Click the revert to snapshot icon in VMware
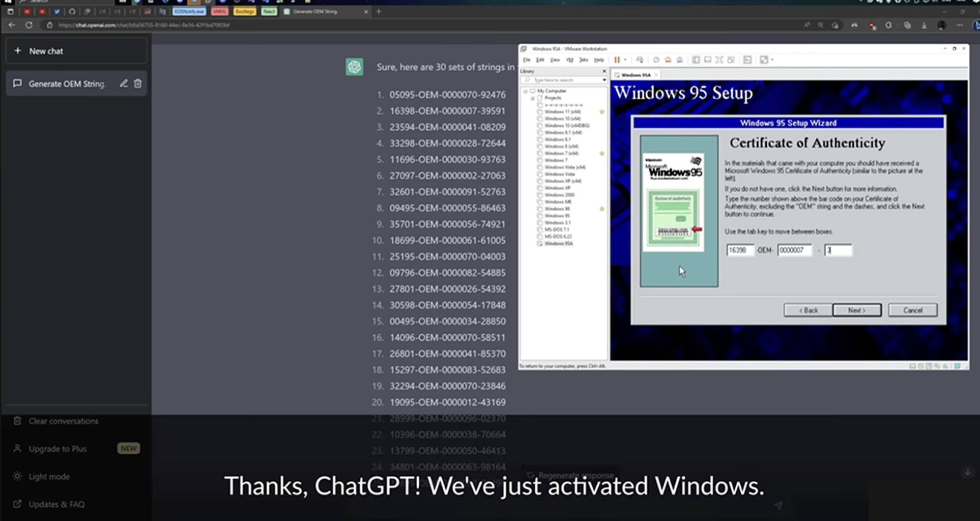980x521 pixels. [x=668, y=60]
